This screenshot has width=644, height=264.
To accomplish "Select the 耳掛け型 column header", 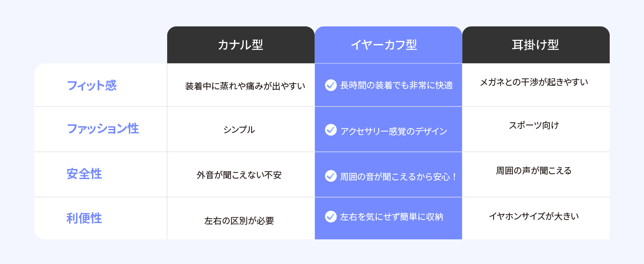I will tap(536, 45).
